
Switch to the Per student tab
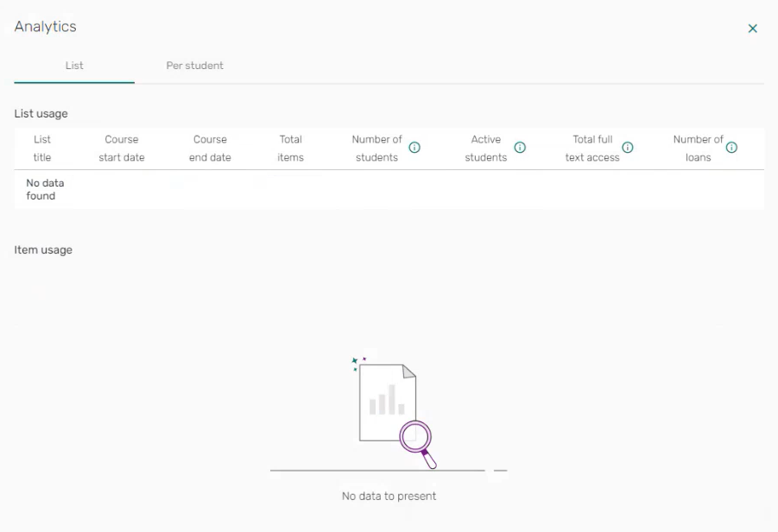coord(194,66)
